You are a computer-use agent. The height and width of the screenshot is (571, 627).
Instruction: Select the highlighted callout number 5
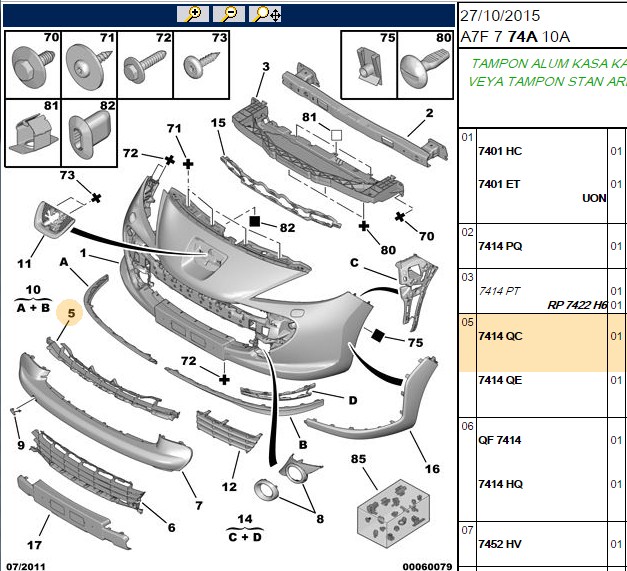(x=71, y=312)
